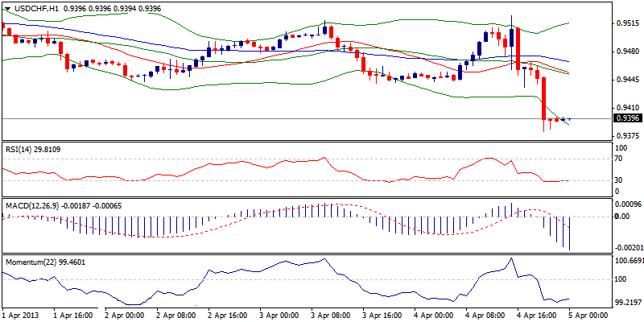Viewport: 644px width, 322px height.
Task: Click the 1 Apr 2013 date label
Action: (21, 315)
